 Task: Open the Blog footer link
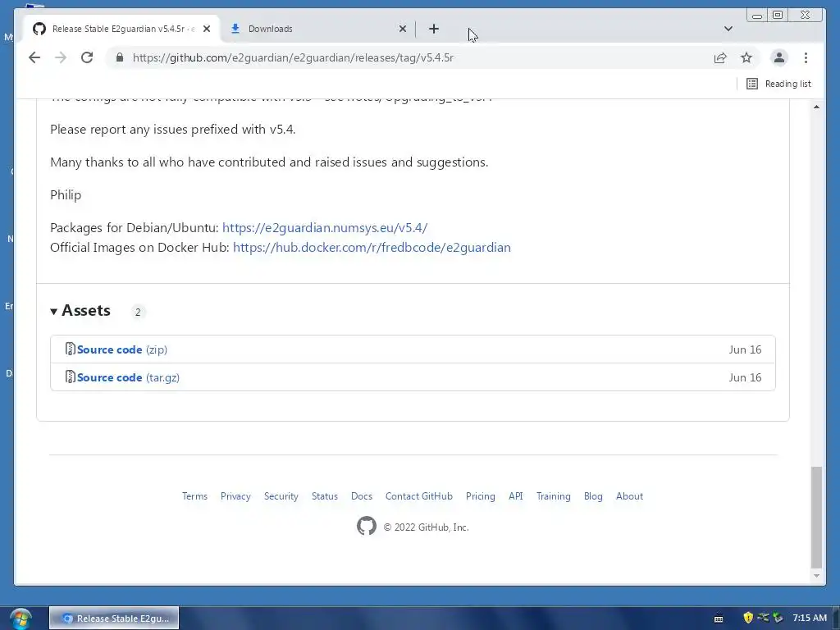point(593,496)
